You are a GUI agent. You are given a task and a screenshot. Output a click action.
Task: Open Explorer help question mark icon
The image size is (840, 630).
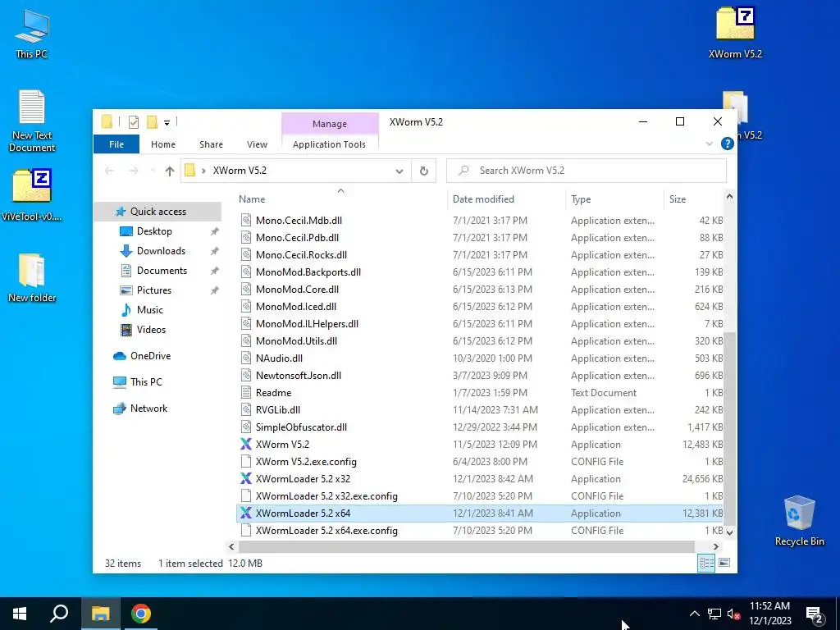[727, 144]
